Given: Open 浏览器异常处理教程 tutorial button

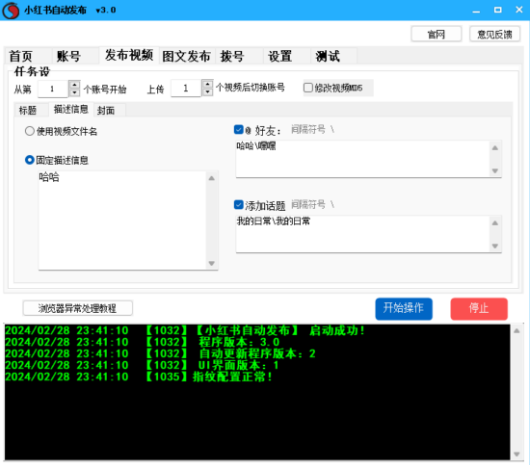Looking at the screenshot, I should (x=78, y=308).
